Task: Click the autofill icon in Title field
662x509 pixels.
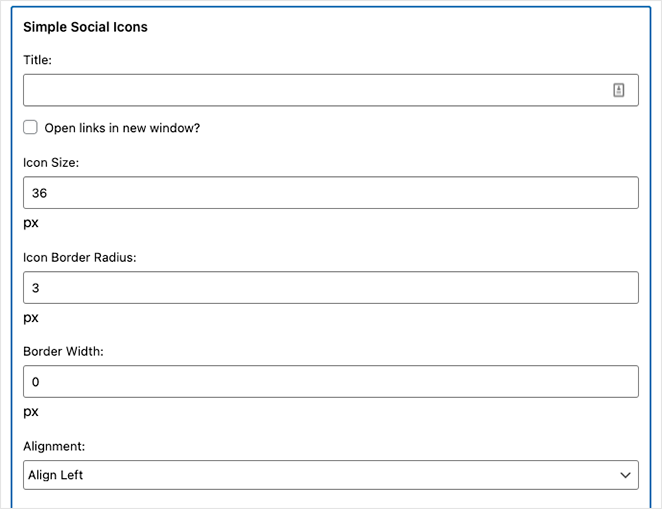Action: tap(619, 90)
